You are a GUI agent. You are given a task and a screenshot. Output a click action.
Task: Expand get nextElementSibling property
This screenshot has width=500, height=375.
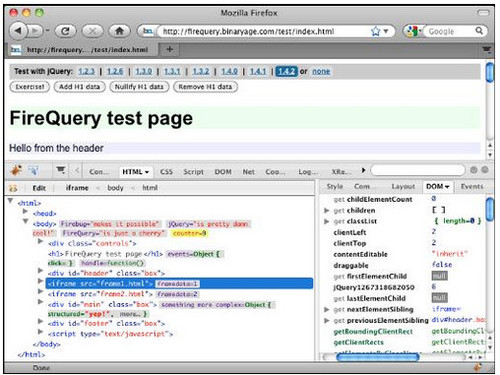tap(327, 310)
